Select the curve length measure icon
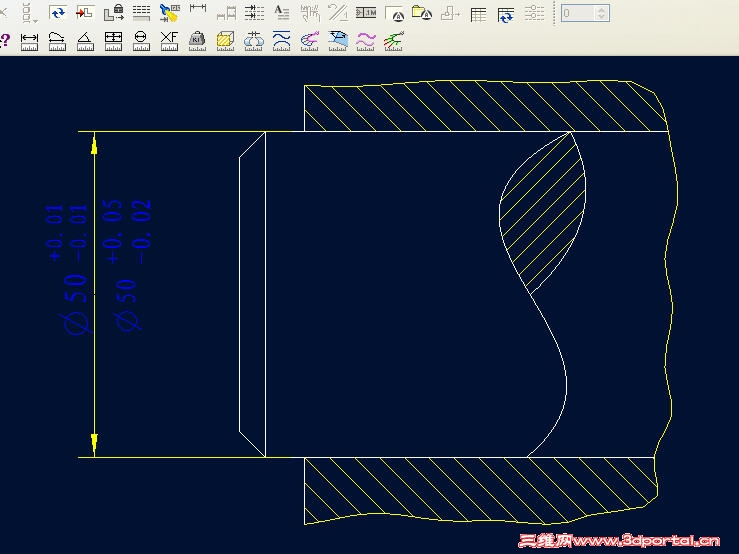The image size is (739, 554). coord(57,41)
